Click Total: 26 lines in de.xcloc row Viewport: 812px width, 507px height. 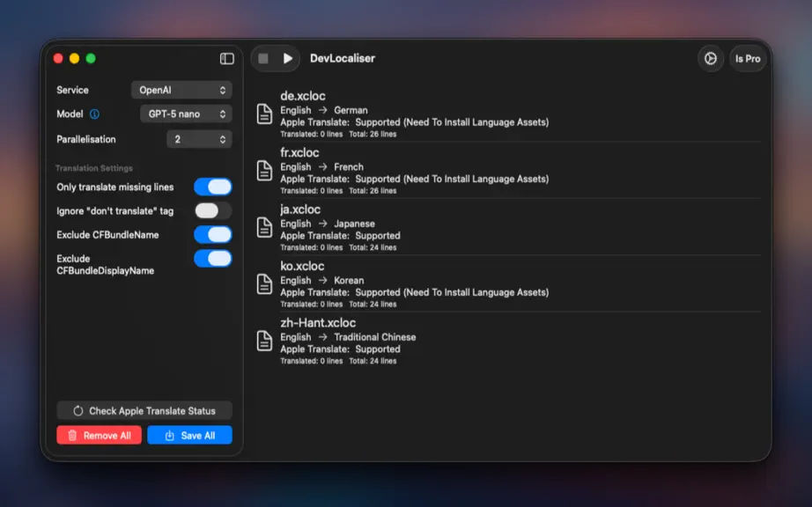tap(373, 134)
